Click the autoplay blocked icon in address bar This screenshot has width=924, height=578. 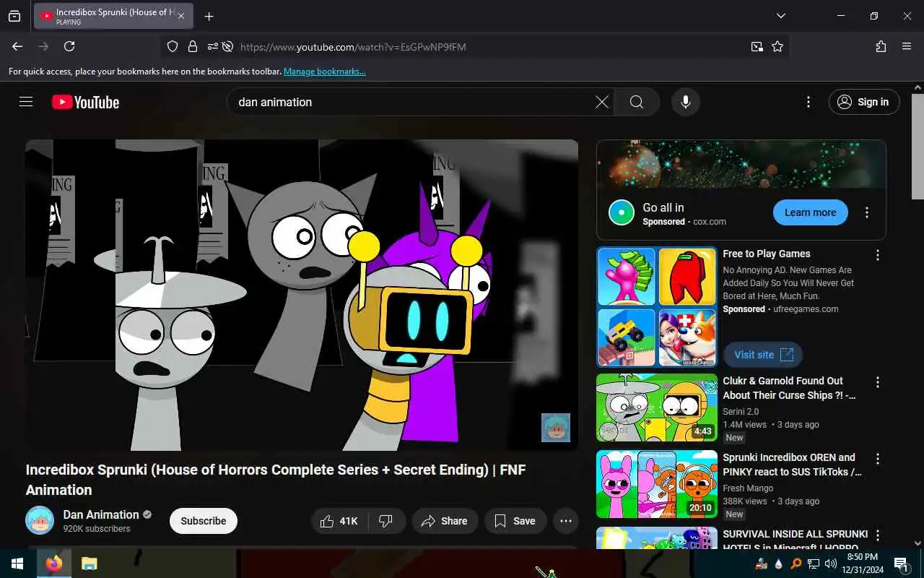coord(227,46)
